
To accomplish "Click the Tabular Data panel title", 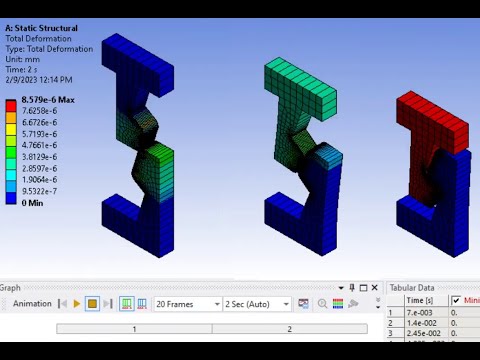I will click(412, 288).
